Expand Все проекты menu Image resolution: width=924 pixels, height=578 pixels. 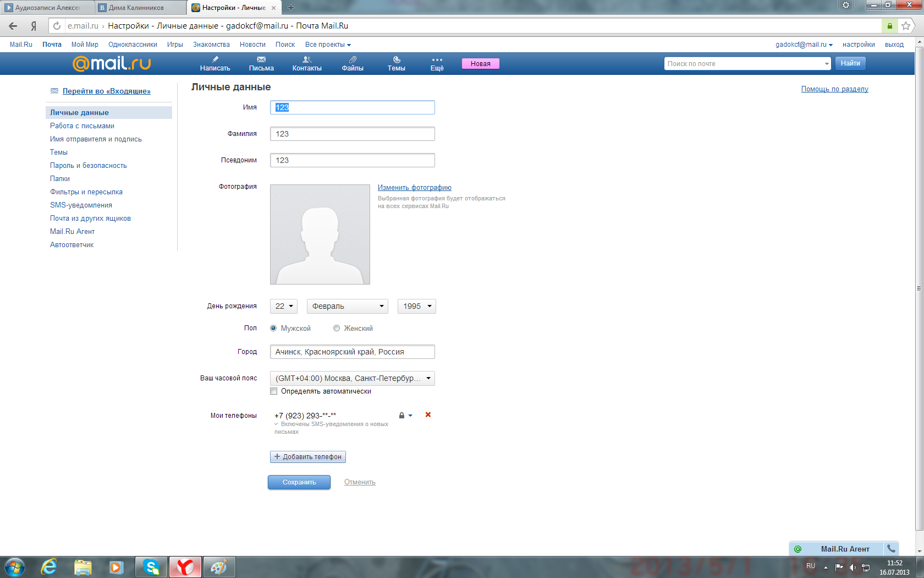pyautogui.click(x=328, y=45)
